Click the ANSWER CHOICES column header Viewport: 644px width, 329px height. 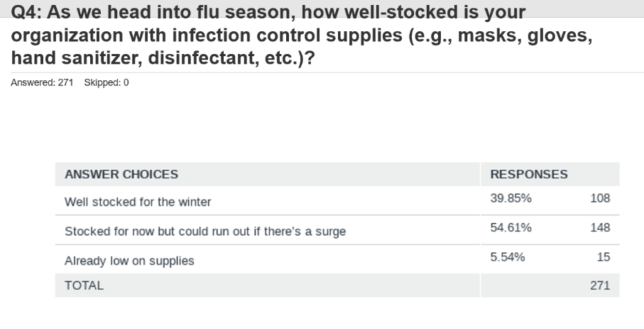pyautogui.click(x=121, y=174)
